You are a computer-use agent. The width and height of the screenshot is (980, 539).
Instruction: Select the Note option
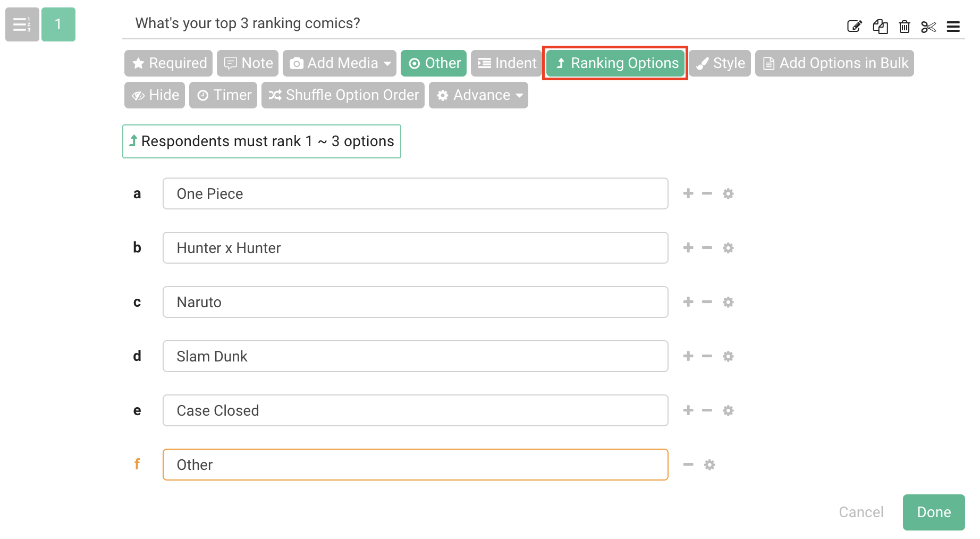pyautogui.click(x=247, y=63)
